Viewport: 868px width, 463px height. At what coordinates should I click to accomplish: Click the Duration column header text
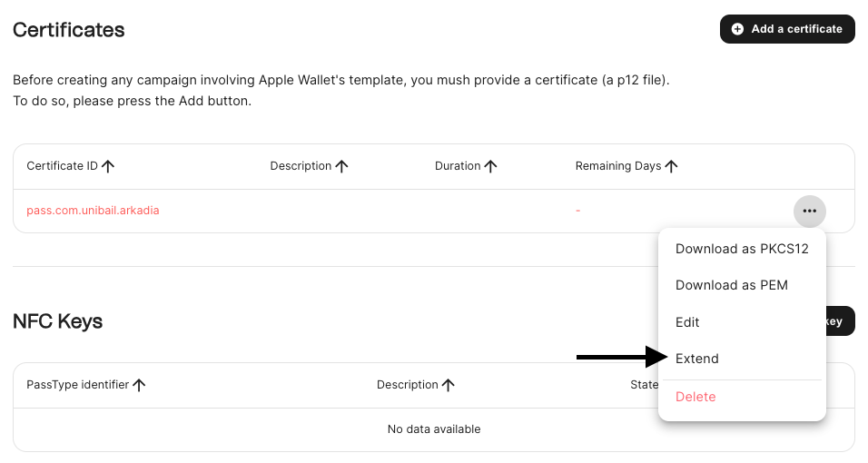(458, 166)
